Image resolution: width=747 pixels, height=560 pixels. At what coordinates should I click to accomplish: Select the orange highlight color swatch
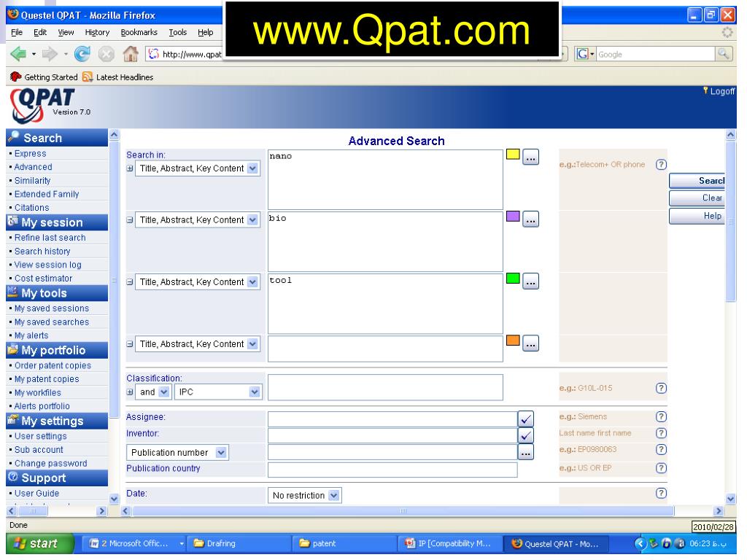(513, 341)
